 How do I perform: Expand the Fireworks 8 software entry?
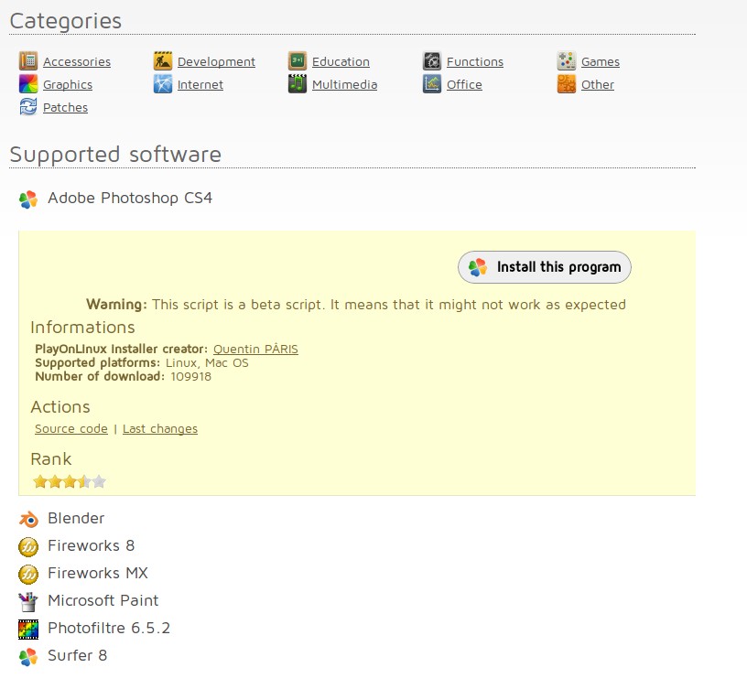tap(91, 545)
